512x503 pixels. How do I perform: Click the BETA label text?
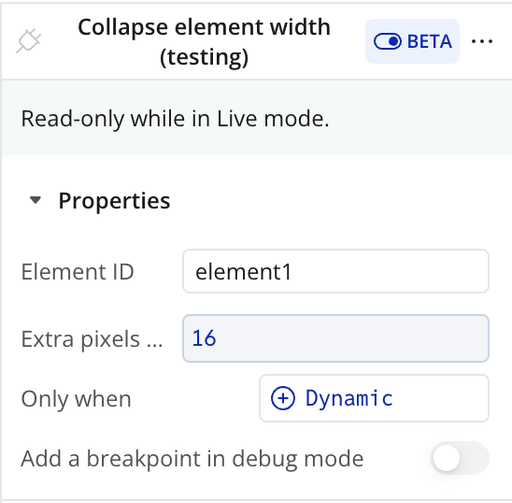pos(429,42)
